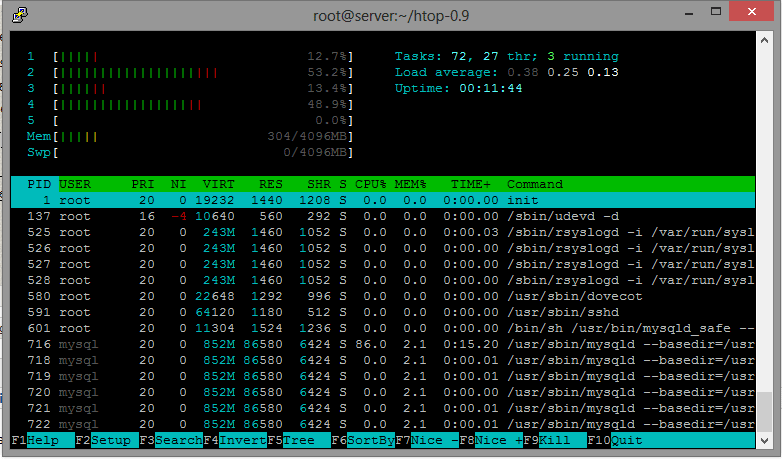Select the init process row

[383, 200]
